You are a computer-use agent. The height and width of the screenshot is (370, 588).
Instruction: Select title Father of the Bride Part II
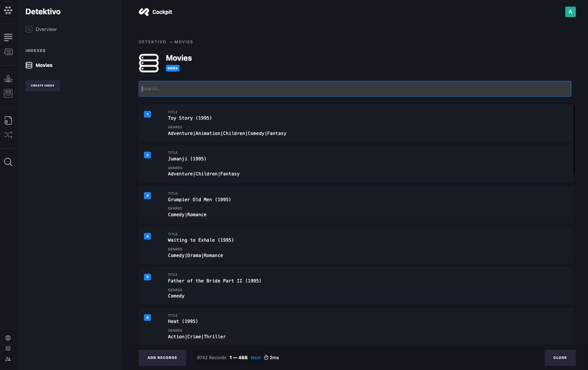(x=215, y=281)
